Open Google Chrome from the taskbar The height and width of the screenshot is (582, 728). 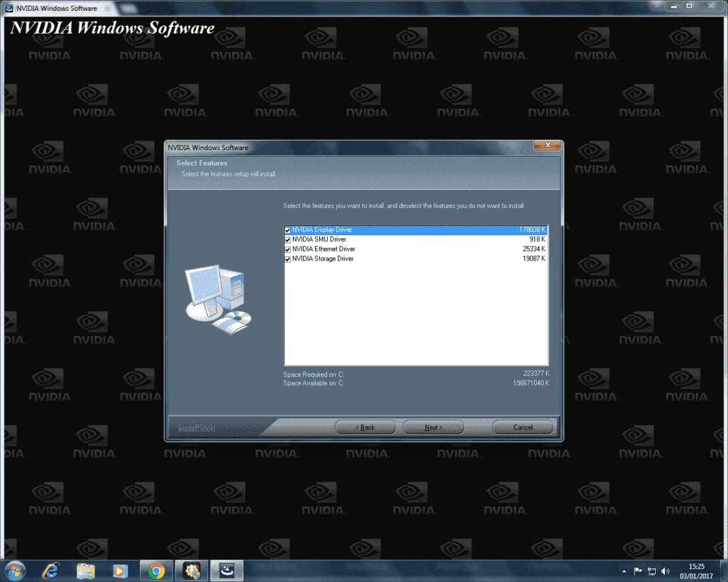point(157,570)
